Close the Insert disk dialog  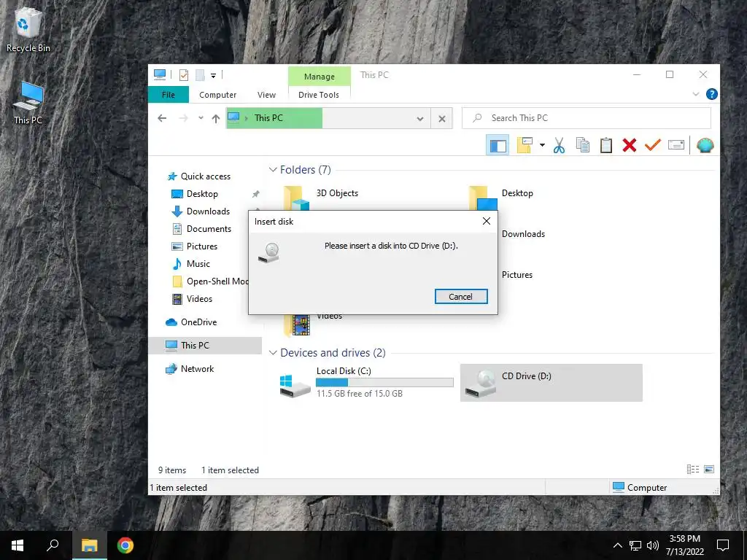click(x=486, y=221)
